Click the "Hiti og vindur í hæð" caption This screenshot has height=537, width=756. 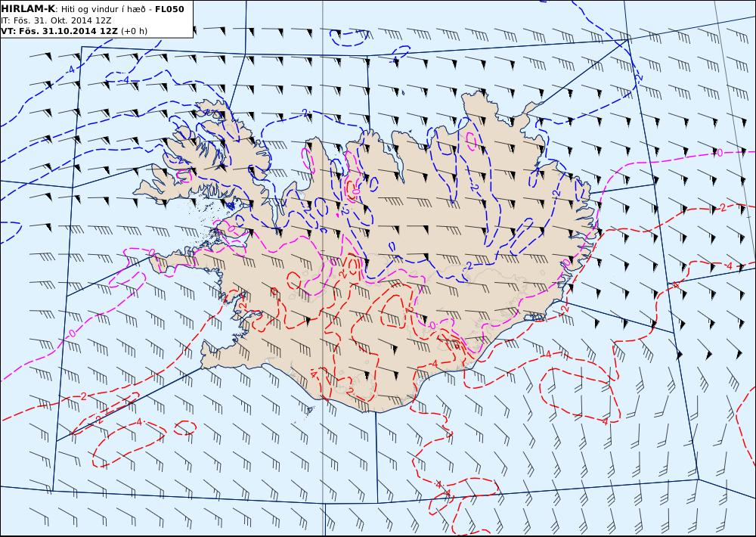tap(103, 10)
